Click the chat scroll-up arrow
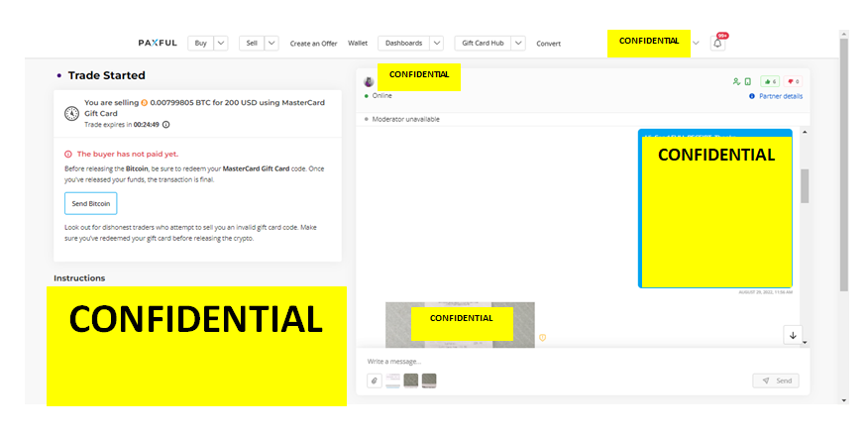868x435 pixels. point(805,132)
